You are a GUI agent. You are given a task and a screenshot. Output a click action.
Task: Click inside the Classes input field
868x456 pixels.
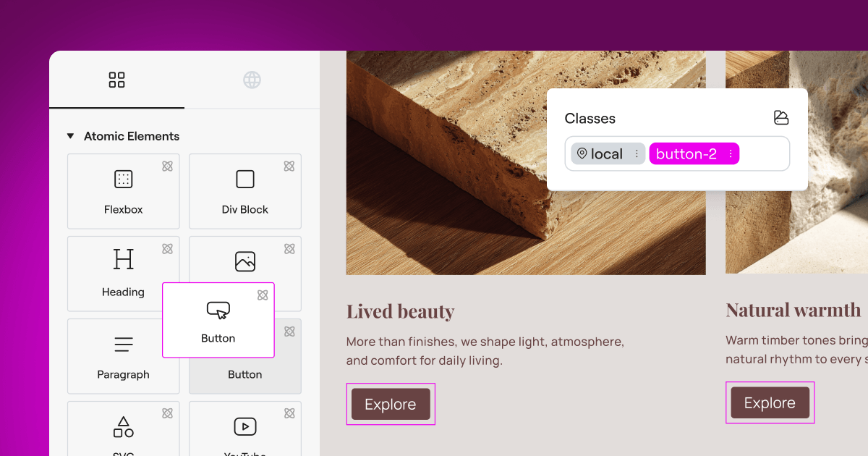(759, 153)
